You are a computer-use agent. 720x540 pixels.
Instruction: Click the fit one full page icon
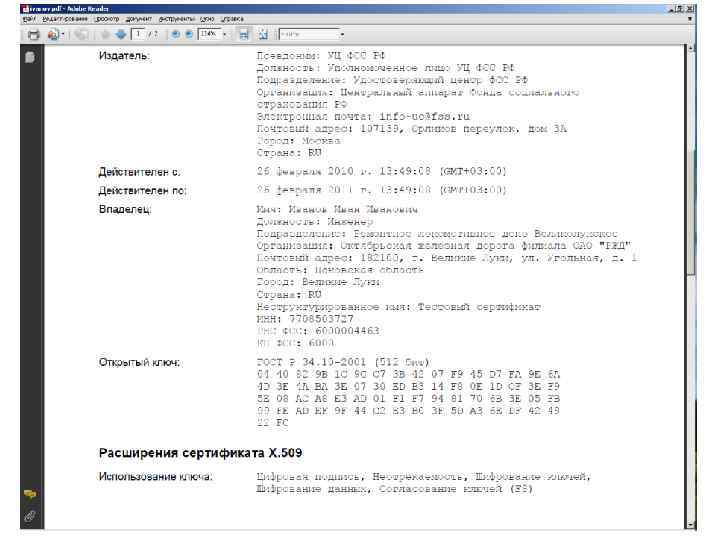[x=263, y=34]
